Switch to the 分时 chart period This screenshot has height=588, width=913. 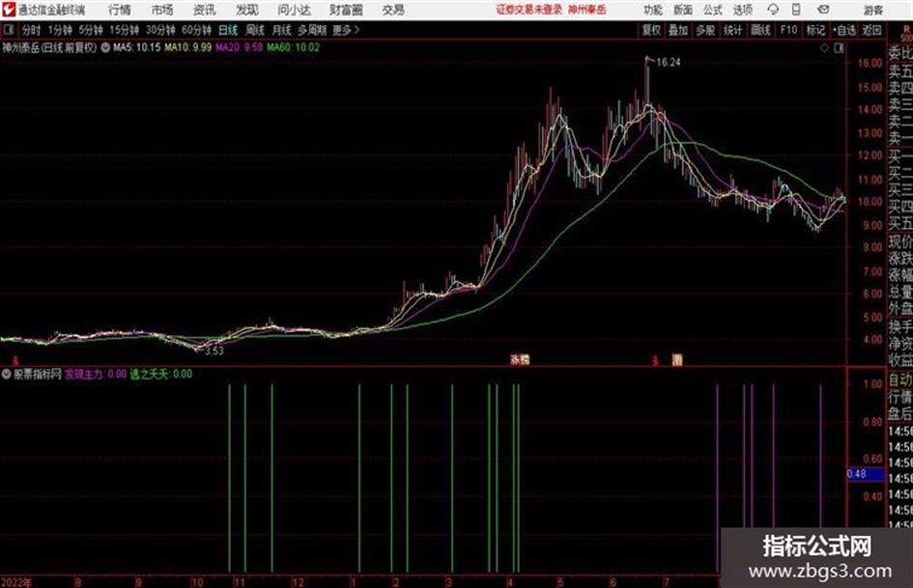[x=31, y=30]
